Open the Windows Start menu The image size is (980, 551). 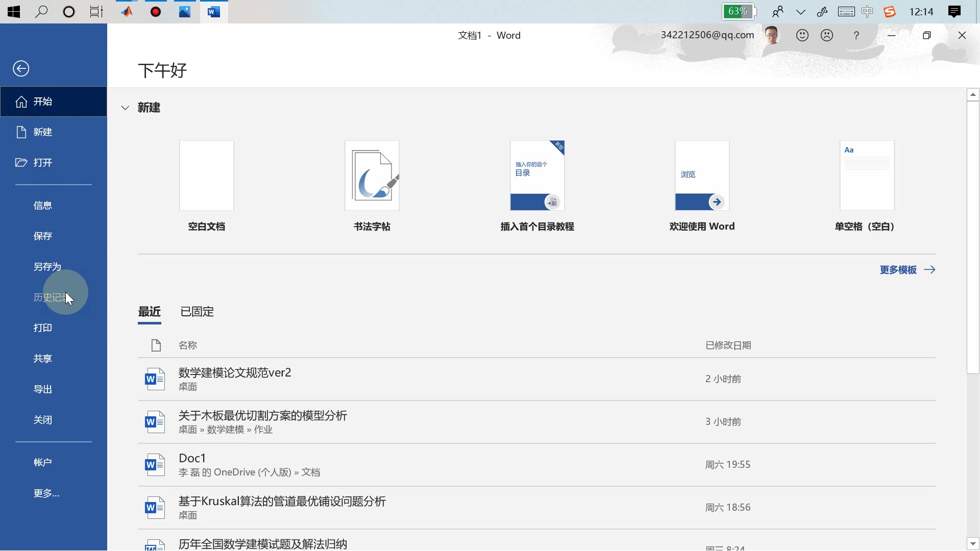pos(14,12)
